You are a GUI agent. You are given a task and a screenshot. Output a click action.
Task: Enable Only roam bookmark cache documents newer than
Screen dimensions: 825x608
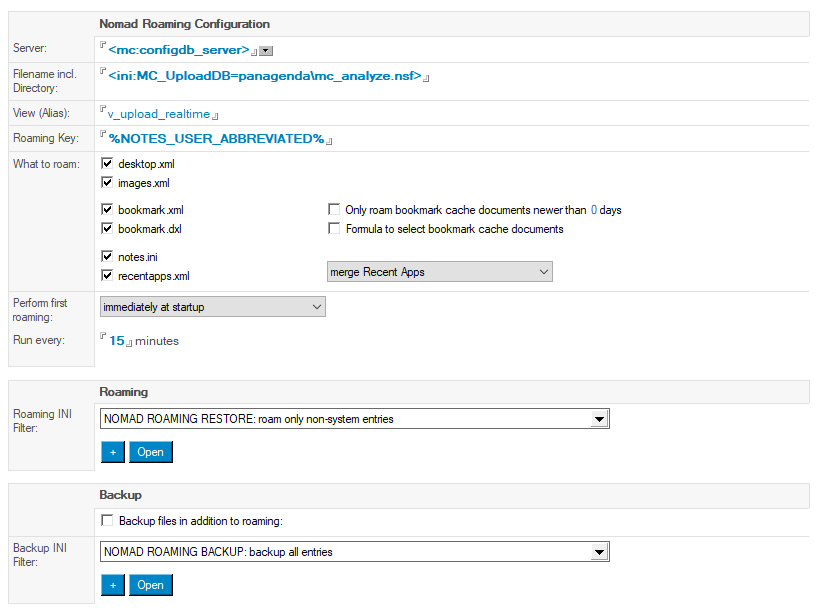335,210
